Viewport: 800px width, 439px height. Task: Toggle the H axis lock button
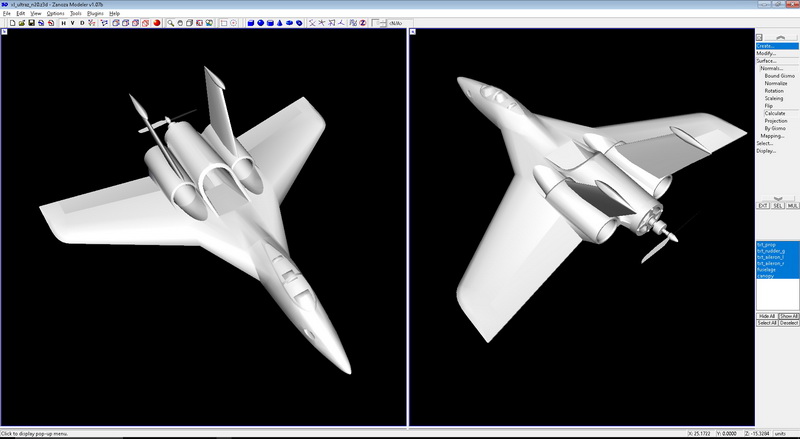point(63,23)
